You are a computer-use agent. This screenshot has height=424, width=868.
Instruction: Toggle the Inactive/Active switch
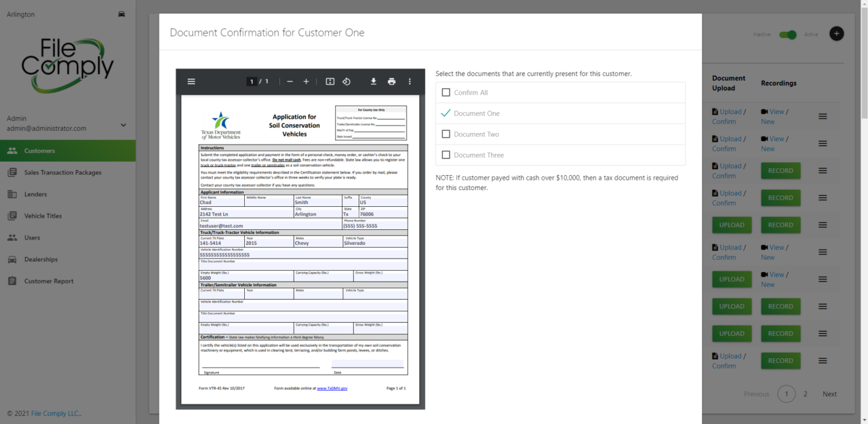point(787,34)
